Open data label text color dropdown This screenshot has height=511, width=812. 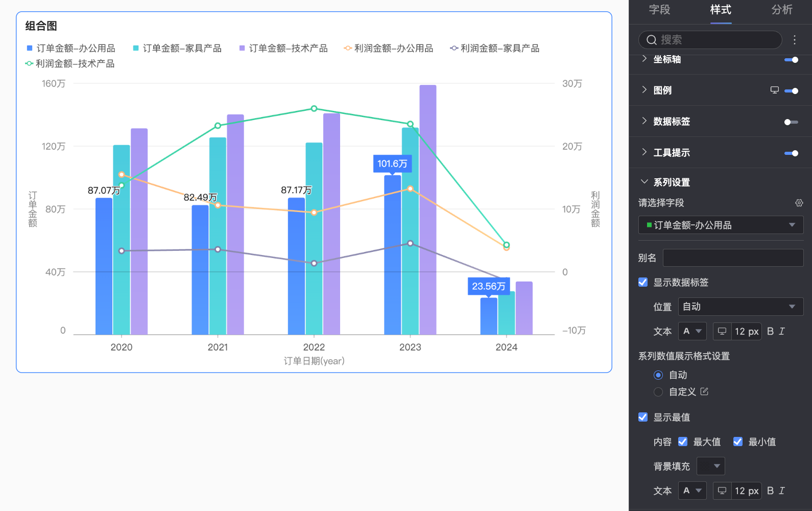[x=692, y=331]
